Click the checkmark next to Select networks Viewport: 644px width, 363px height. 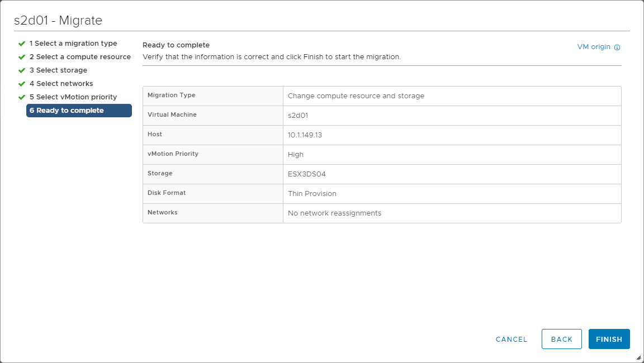[x=22, y=84]
